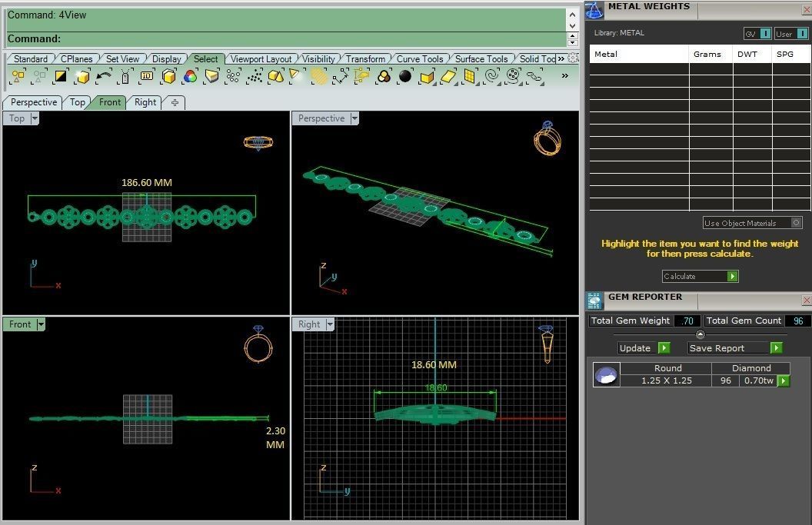
Task: Switch to the Perspective viewport tab
Action: pyautogui.click(x=34, y=102)
